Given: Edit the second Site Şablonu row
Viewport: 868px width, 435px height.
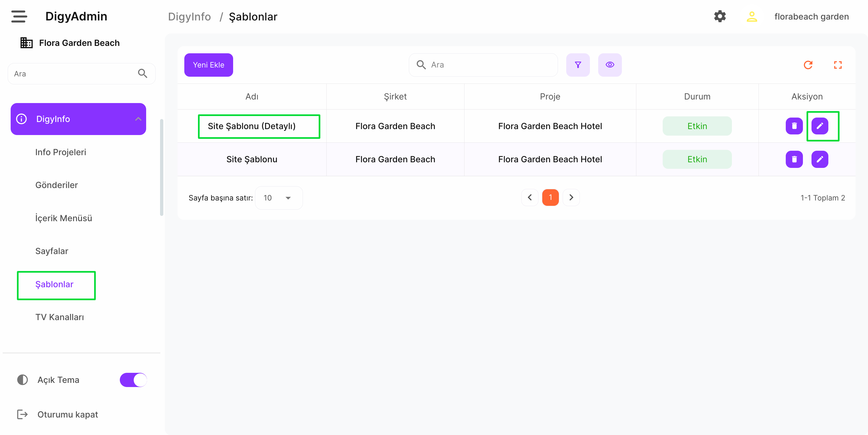Looking at the screenshot, I should coord(819,159).
